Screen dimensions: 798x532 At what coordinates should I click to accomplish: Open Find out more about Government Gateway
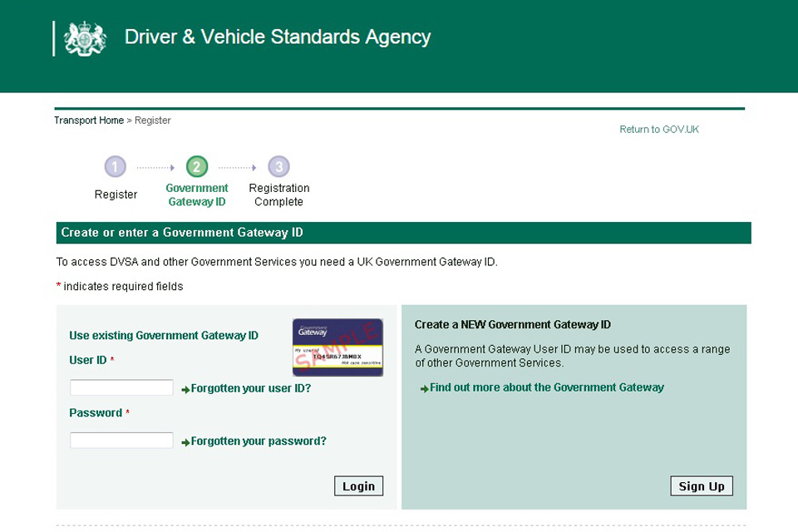[547, 388]
